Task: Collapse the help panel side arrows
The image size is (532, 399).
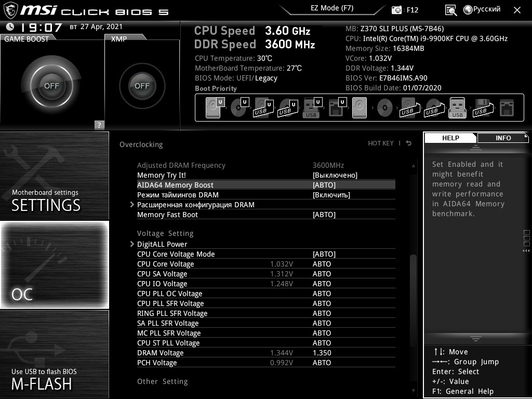Action: coord(526,251)
